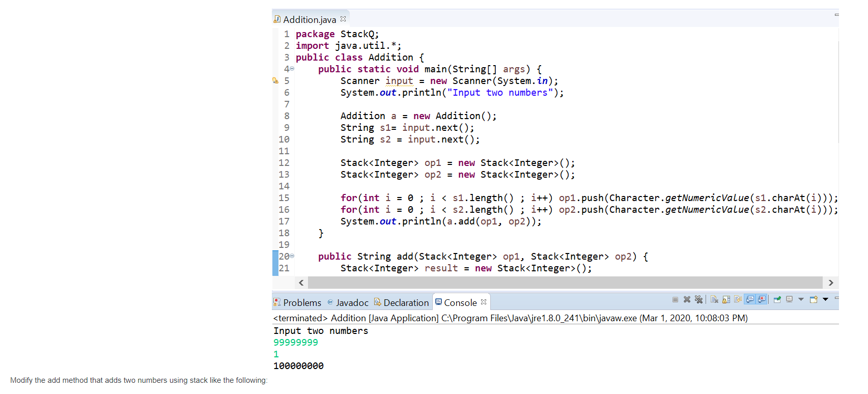Click Display Selected Console monitor icon
Viewport: 868px width, 394px height.
pyautogui.click(x=789, y=299)
